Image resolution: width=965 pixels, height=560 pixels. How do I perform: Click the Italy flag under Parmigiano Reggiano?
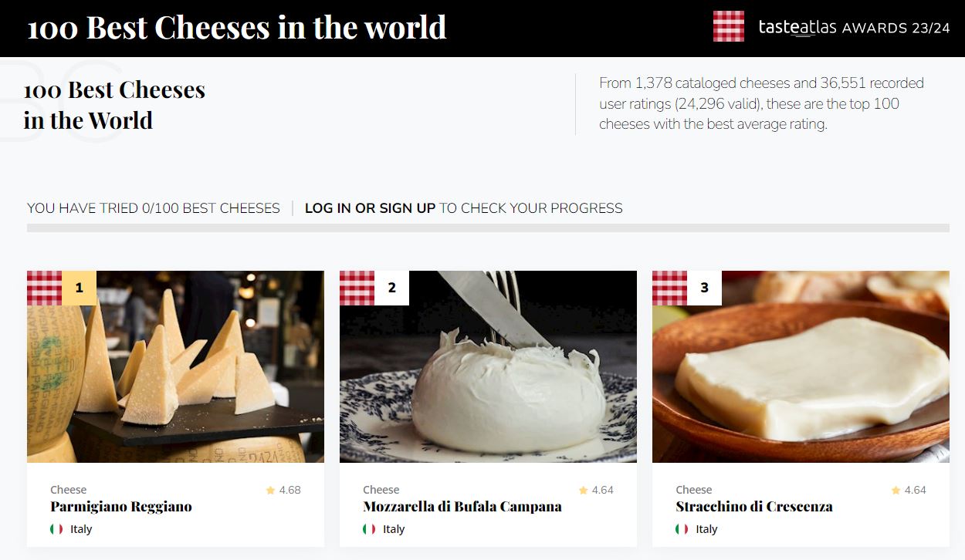[56, 529]
